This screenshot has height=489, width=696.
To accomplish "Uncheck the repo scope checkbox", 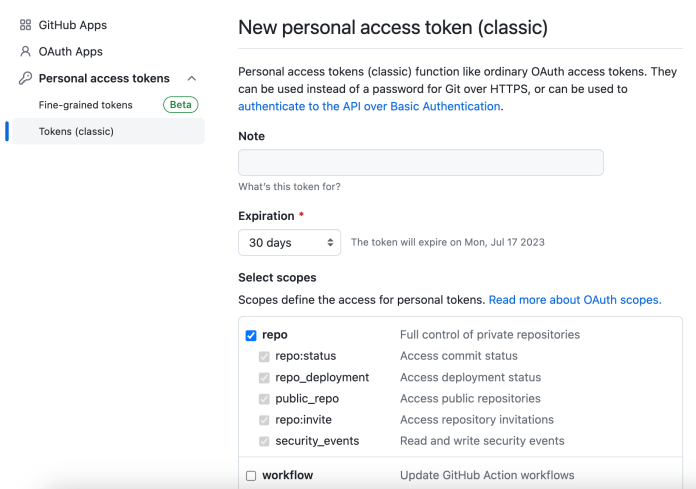I will (251, 335).
